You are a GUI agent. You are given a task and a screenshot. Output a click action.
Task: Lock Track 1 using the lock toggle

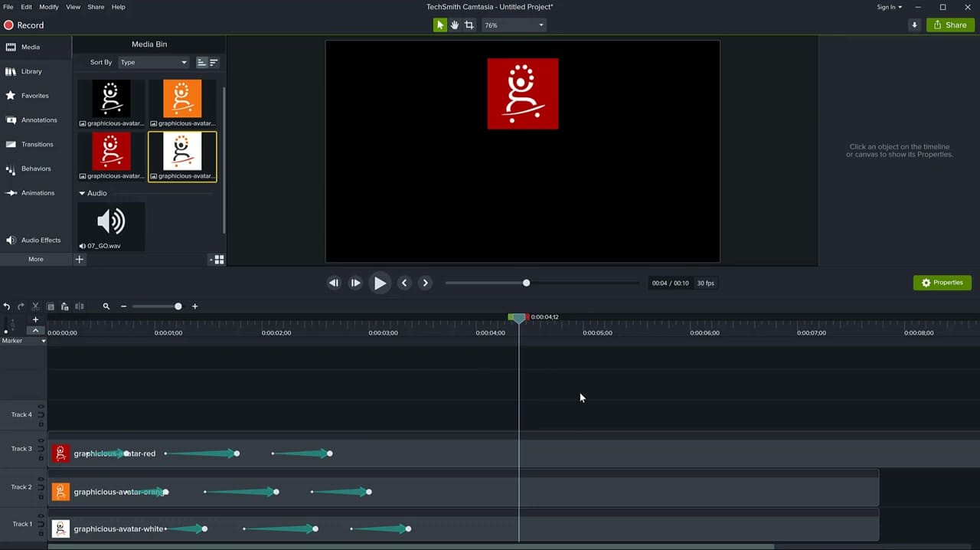click(41, 532)
